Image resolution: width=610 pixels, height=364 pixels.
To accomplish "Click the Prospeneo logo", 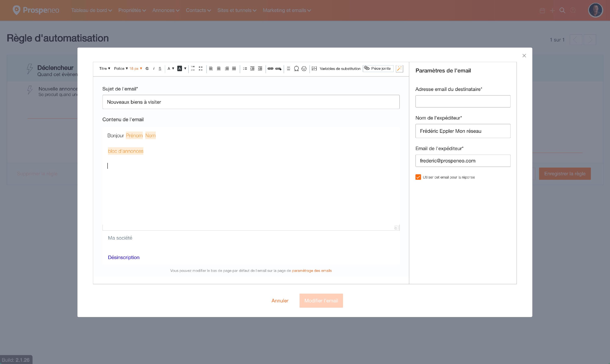I will [36, 10].
